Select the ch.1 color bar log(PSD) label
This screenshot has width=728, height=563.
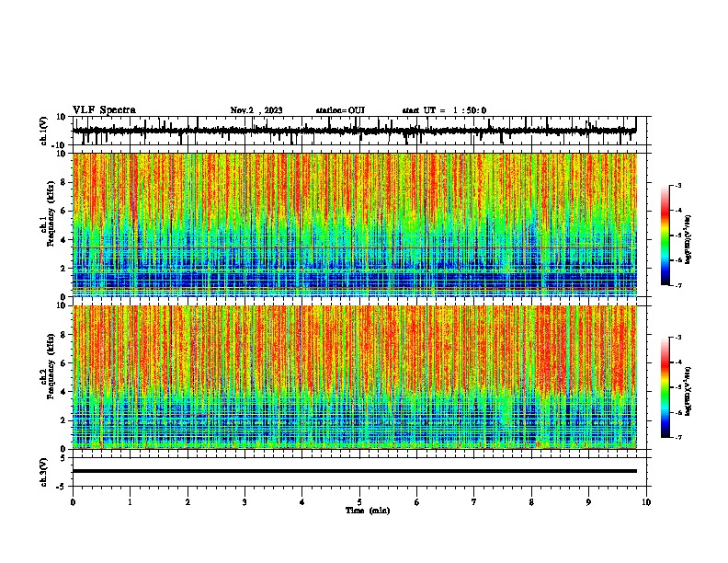point(688,240)
